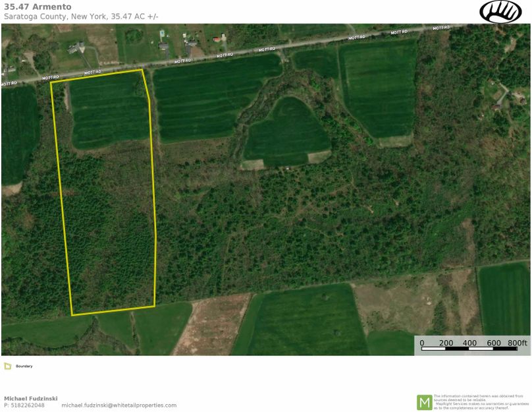Click the red-roofed building north of Mott Rd
Viewport: 532px width, 412px height.
(x=216, y=40)
